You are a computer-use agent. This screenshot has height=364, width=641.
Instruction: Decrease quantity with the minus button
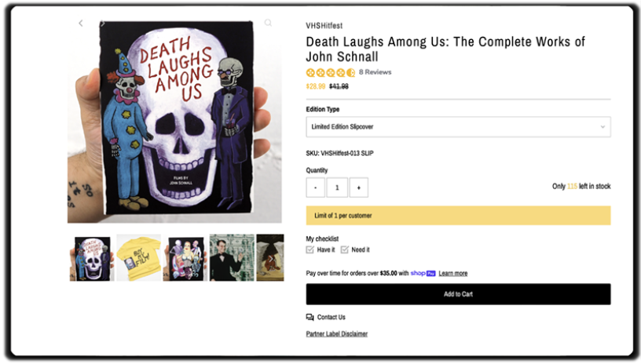coord(316,187)
